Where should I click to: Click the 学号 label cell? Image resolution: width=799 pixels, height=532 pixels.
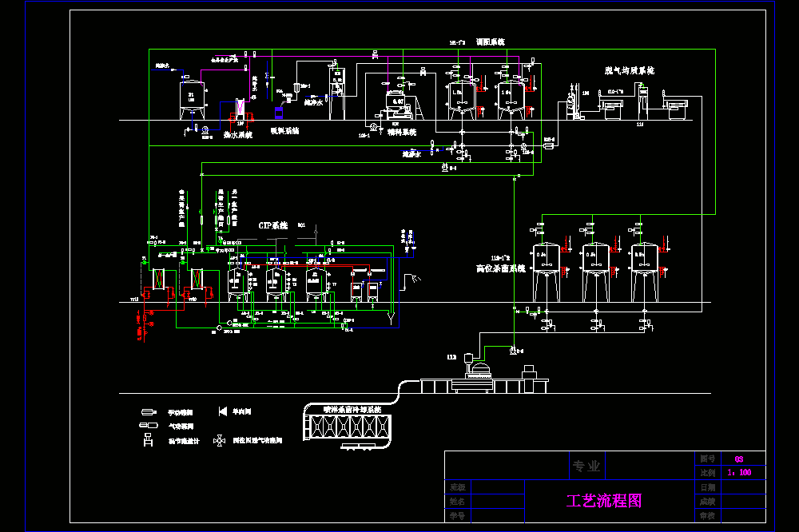[x=458, y=516]
